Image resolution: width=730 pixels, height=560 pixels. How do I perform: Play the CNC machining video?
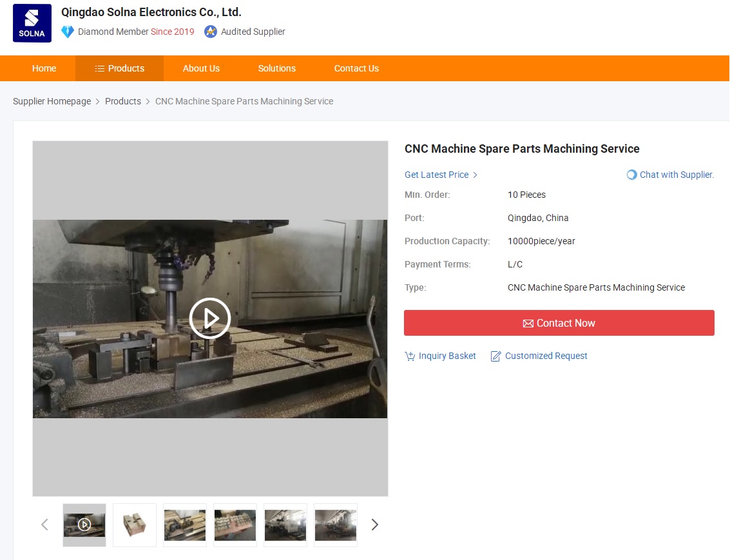210,318
